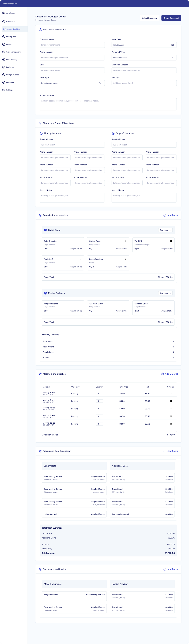Open Add Item dropdown in Master Bedroom
Image resolution: width=189 pixels, height=644 pixels.
165,293
